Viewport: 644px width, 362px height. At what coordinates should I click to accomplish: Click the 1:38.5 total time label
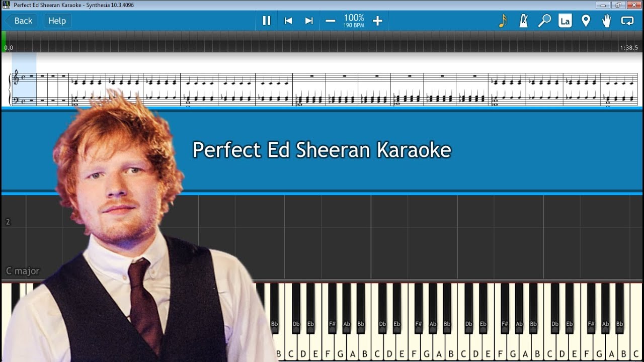click(x=629, y=48)
